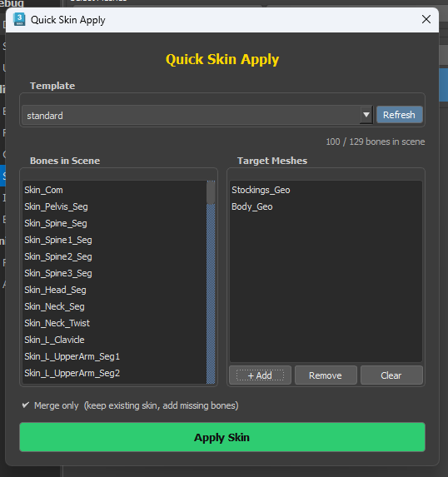Viewport: 448px width, 477px height.
Task: Select Stockings_Geo in Target Meshes
Action: coord(326,190)
